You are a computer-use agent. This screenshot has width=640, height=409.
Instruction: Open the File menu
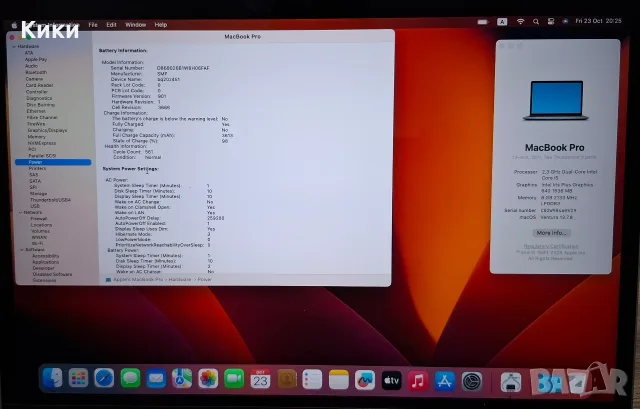click(93, 25)
